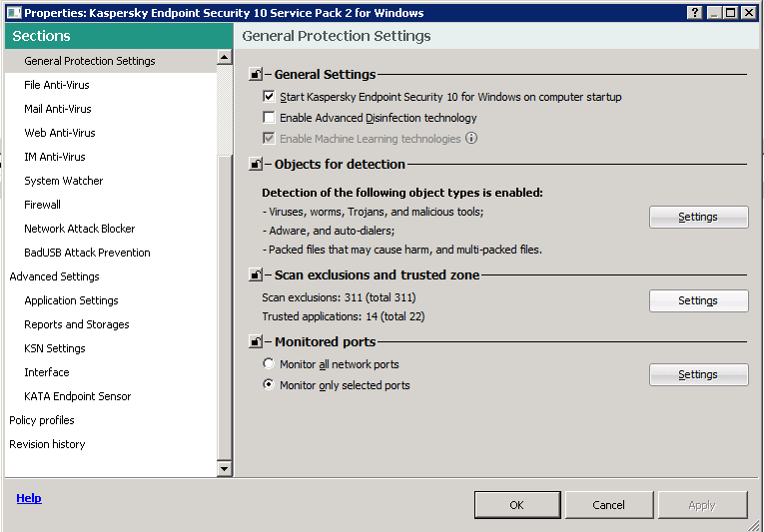The height and width of the screenshot is (532, 764).
Task: Open the Help link
Action: pos(29,498)
